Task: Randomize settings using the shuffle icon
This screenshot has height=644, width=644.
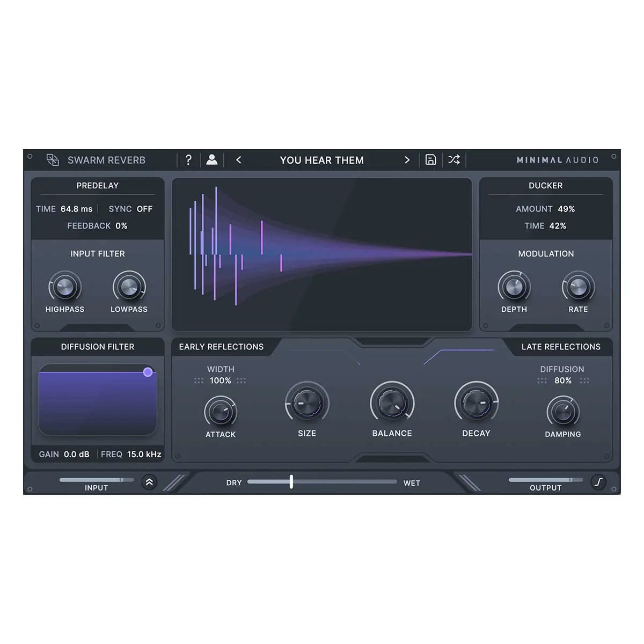Action: pyautogui.click(x=453, y=159)
